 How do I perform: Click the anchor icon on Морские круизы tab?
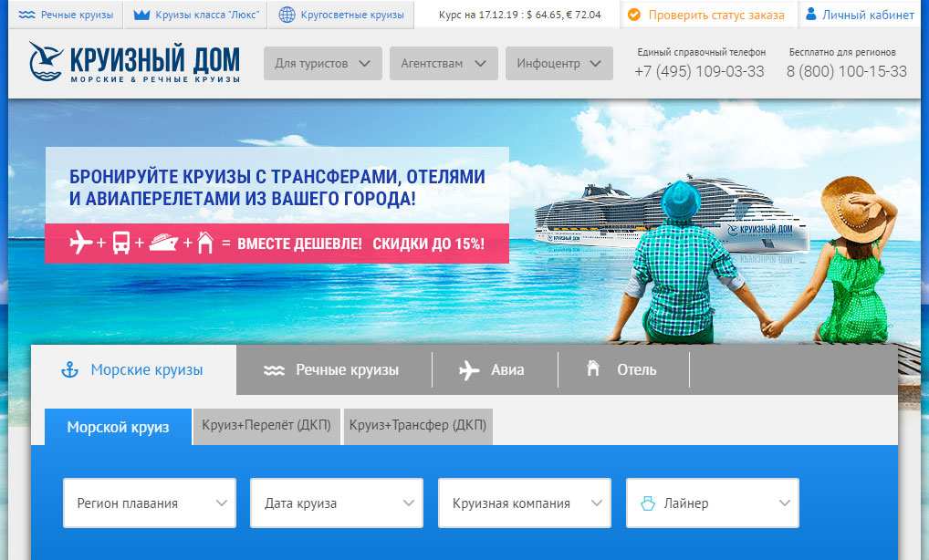click(x=69, y=369)
